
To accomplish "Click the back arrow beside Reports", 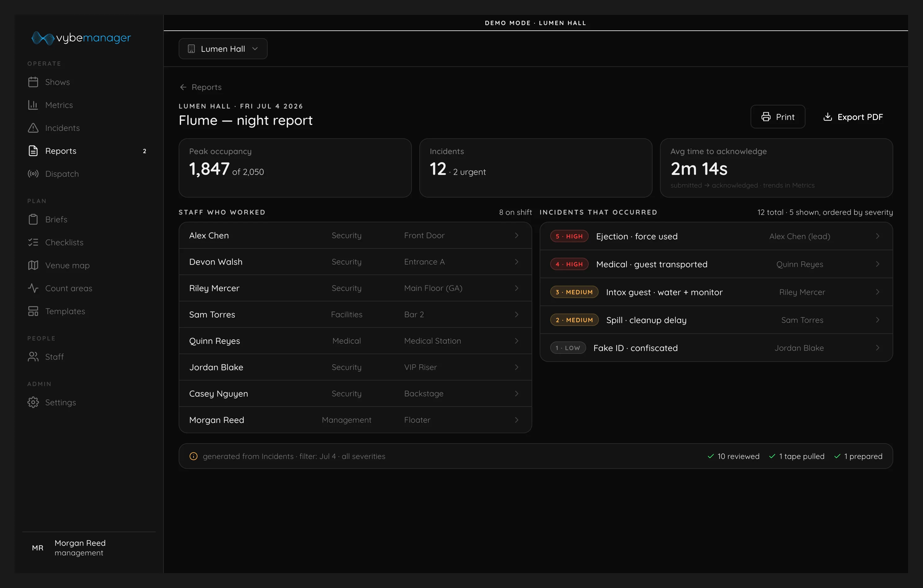I will click(x=183, y=87).
